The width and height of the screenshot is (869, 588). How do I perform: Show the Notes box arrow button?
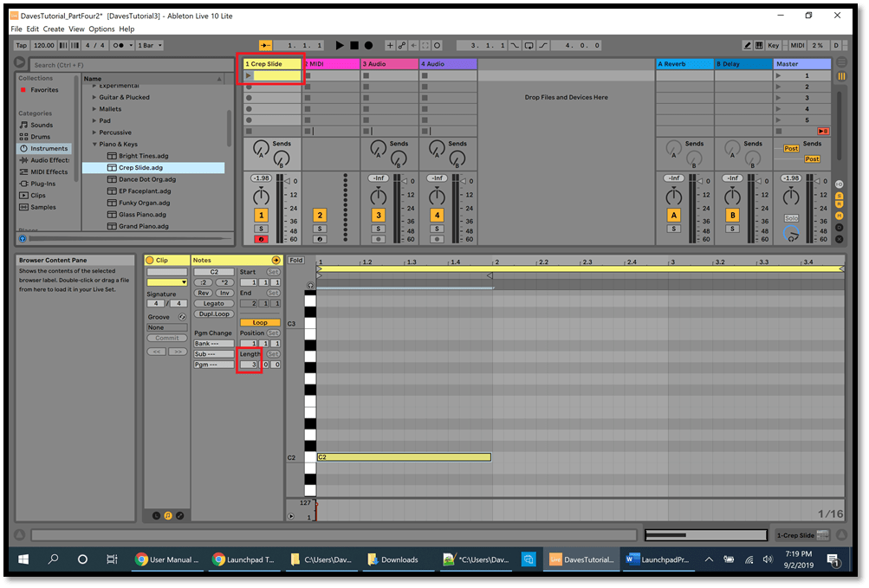coord(276,260)
